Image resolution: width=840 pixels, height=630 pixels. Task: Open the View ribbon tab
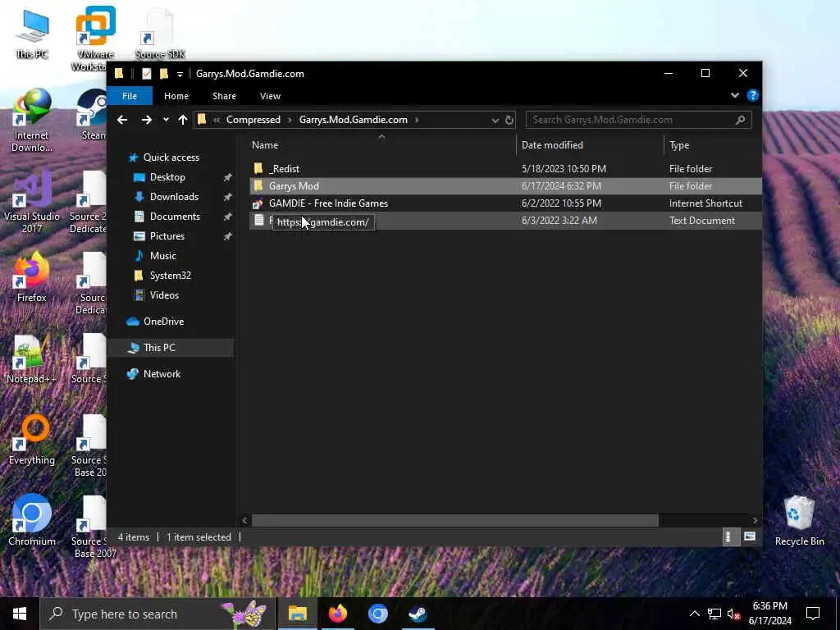tap(270, 96)
